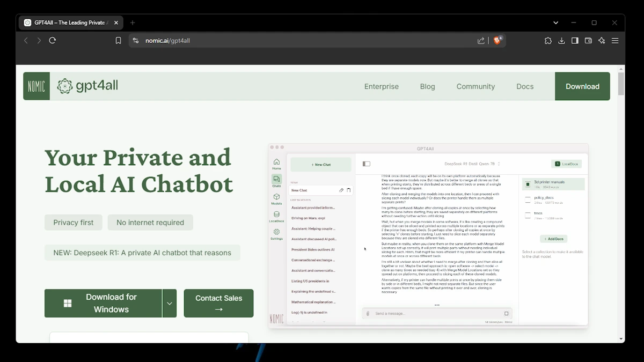Image resolution: width=644 pixels, height=362 pixels.
Task: Open the browser downloads icon
Action: pyautogui.click(x=561, y=41)
